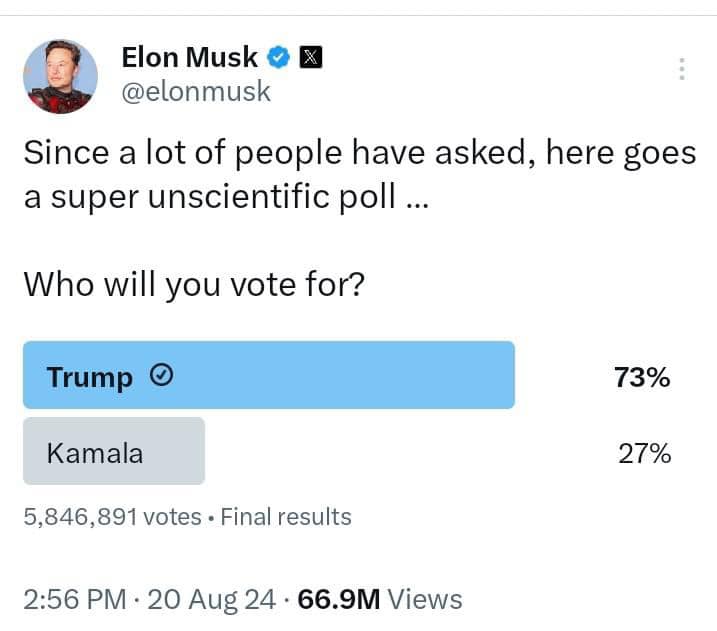The height and width of the screenshot is (631, 717).
Task: Click the 'Who will you vote for?' question
Action: click(x=194, y=285)
